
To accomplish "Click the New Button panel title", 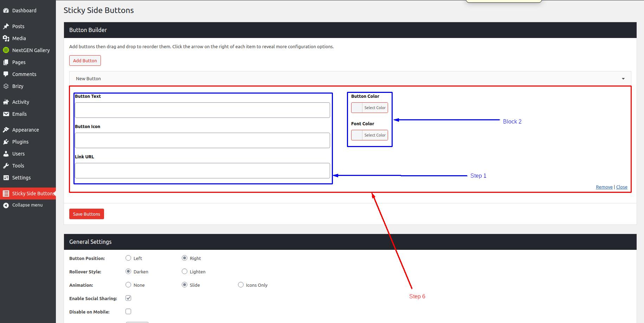I will (x=88, y=79).
